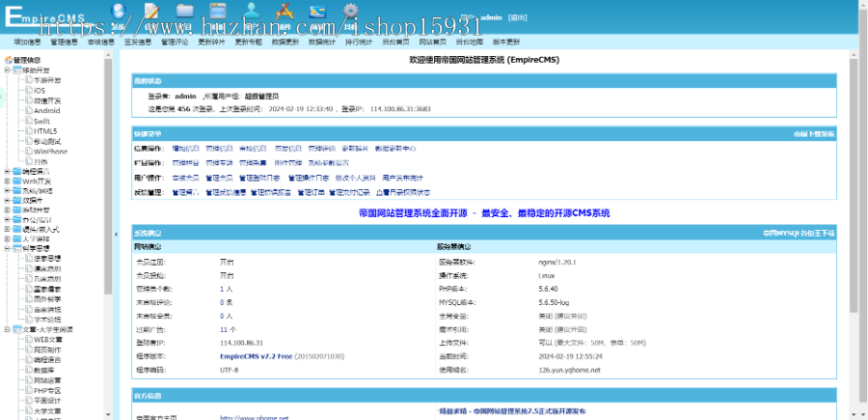Click the sidebar tree vertical scrollbar
868x420 pixels.
pyautogui.click(x=108, y=175)
